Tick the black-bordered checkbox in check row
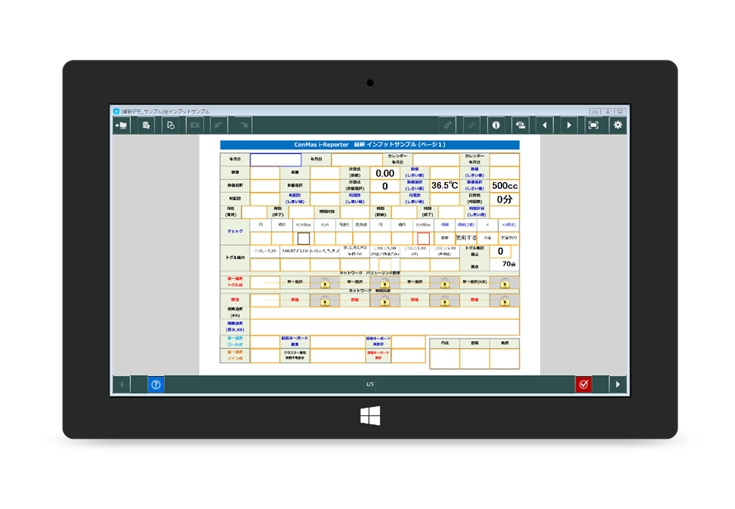This screenshot has height=509, width=735. (304, 238)
